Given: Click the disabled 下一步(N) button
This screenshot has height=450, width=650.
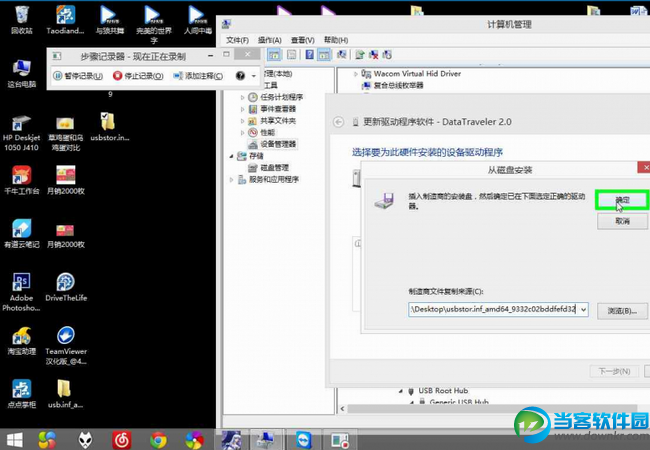Looking at the screenshot, I should (x=615, y=371).
